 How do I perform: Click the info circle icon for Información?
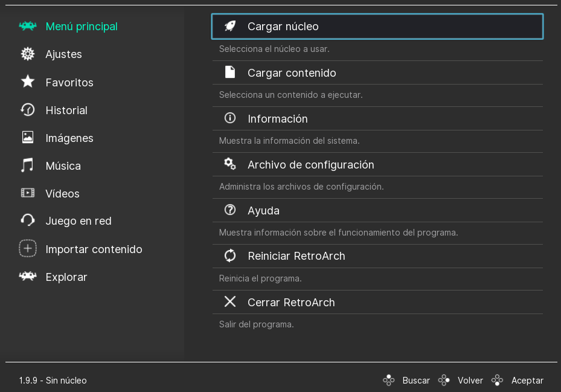[x=230, y=118]
